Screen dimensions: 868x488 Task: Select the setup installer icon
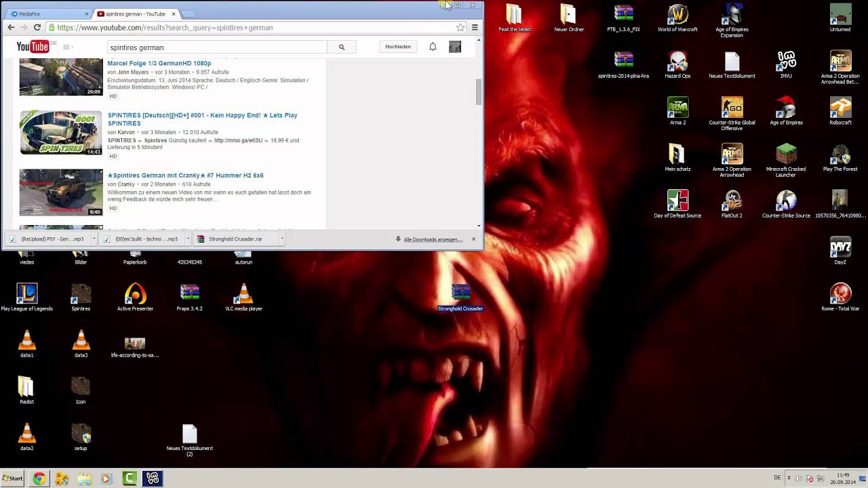[81, 438]
